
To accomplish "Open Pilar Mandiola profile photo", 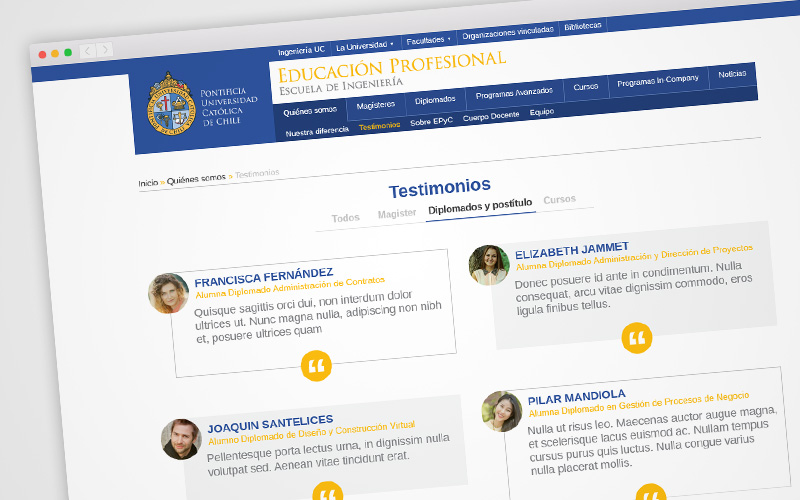I will pyautogui.click(x=502, y=411).
